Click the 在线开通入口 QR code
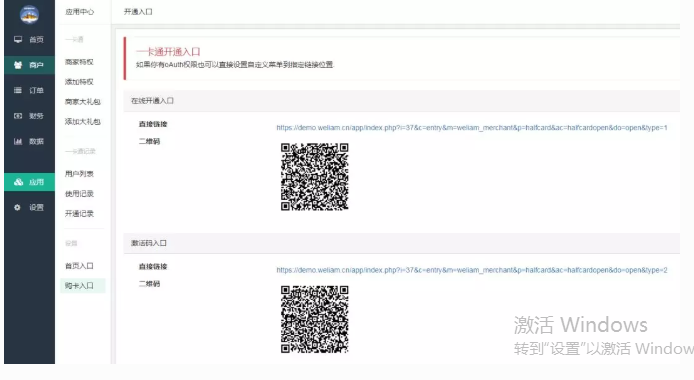 (315, 177)
